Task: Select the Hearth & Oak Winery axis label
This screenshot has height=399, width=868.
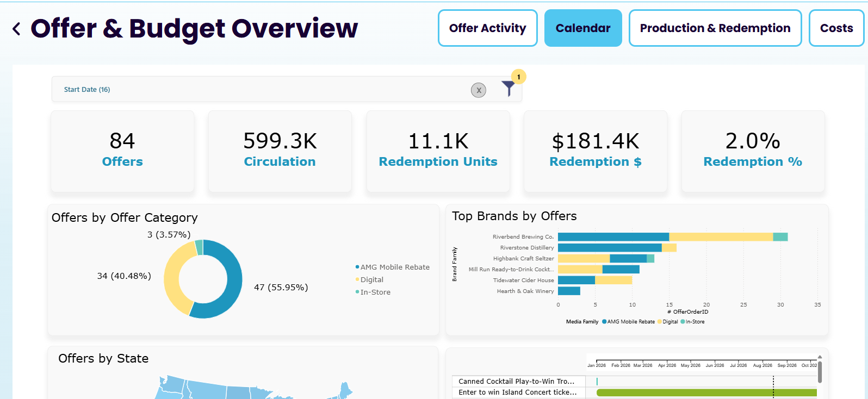Action: pos(525,291)
